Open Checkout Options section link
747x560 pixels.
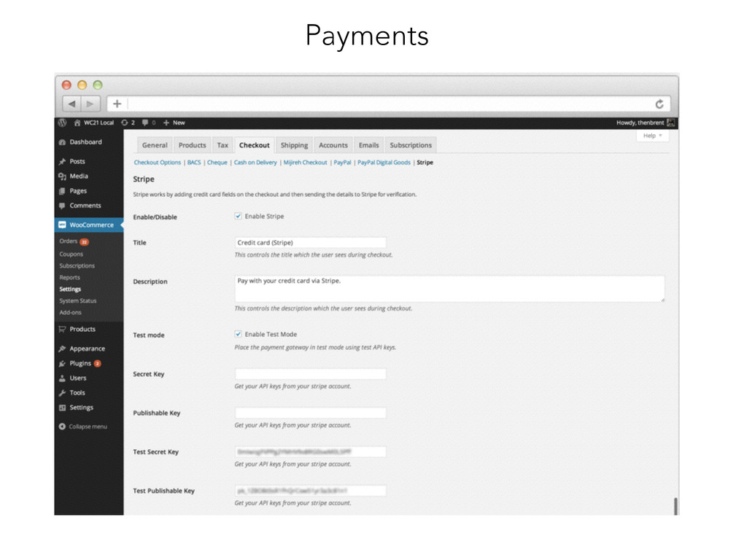pyautogui.click(x=158, y=163)
